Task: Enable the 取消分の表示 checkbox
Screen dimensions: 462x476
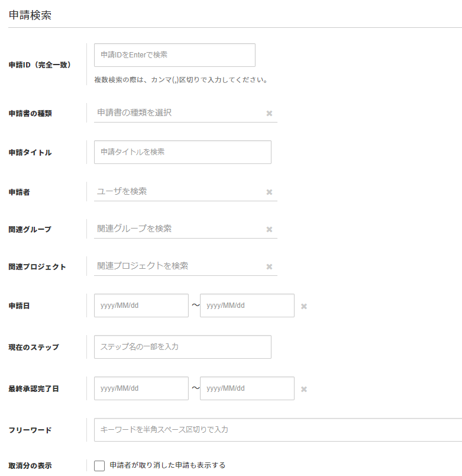Action: pyautogui.click(x=99, y=466)
